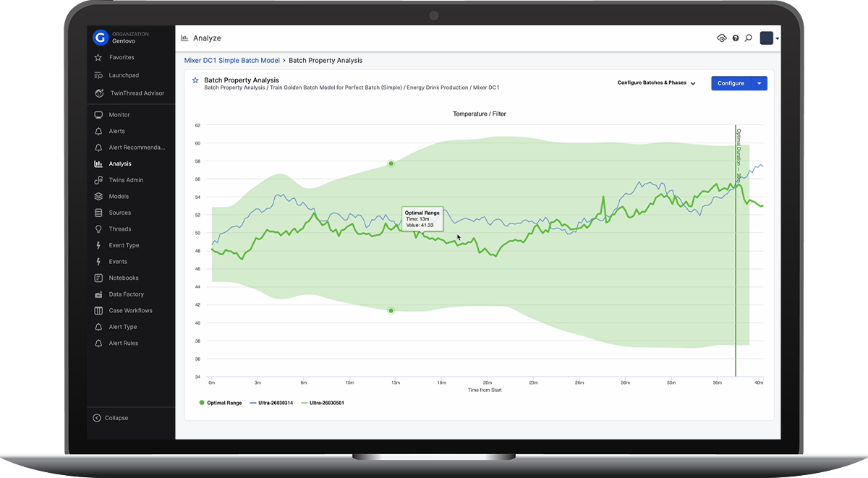Star Batch Property Analysis as favorite
The image size is (868, 478).
point(195,81)
